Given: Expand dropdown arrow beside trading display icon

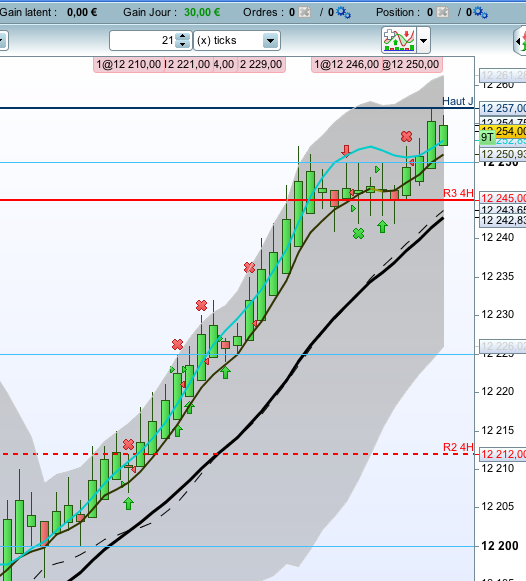Looking at the screenshot, I should click(423, 40).
